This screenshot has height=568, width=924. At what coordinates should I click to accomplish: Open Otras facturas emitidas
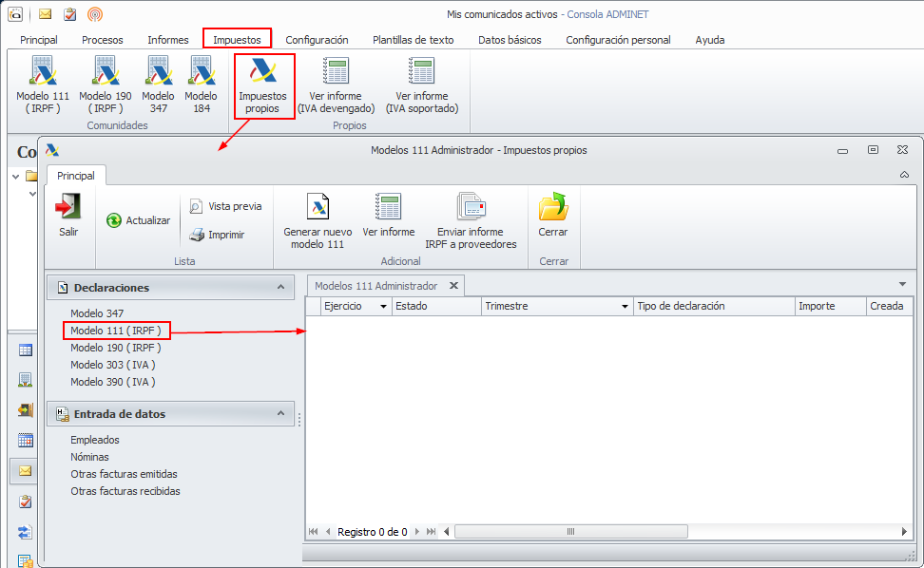(x=124, y=474)
